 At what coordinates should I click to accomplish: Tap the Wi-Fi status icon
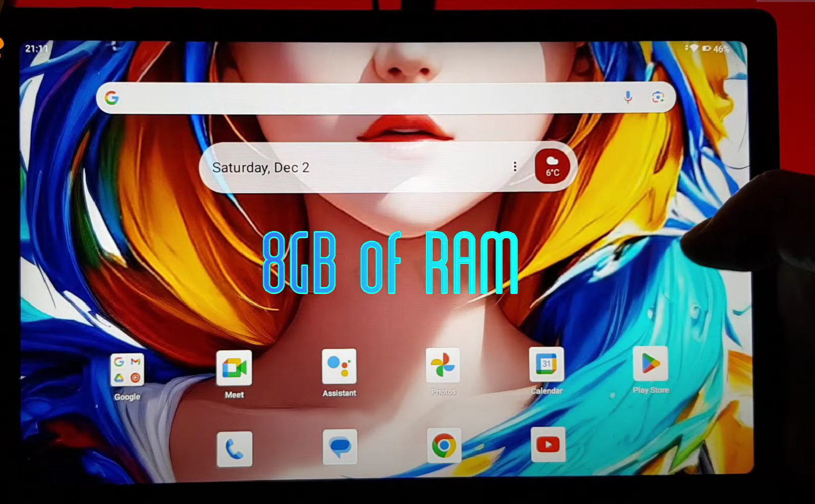point(693,48)
